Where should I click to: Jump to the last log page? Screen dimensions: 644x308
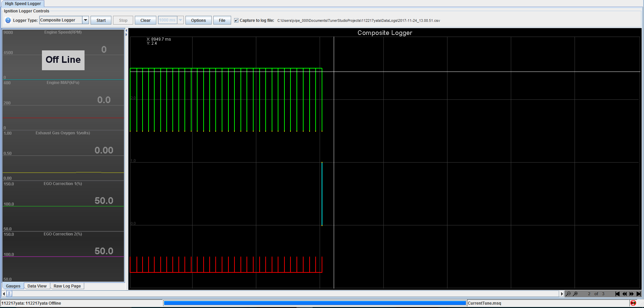tap(638, 294)
